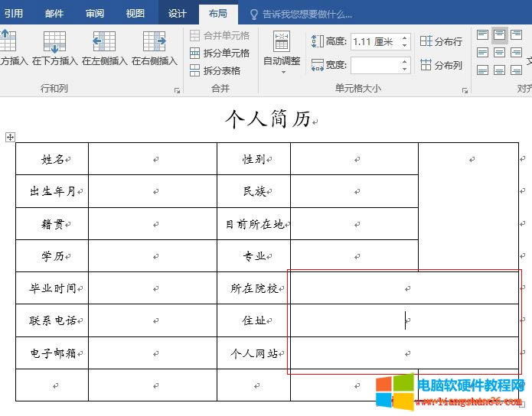Increase column width with up stepper
Screen dimensions: 532x416
(x=404, y=61)
